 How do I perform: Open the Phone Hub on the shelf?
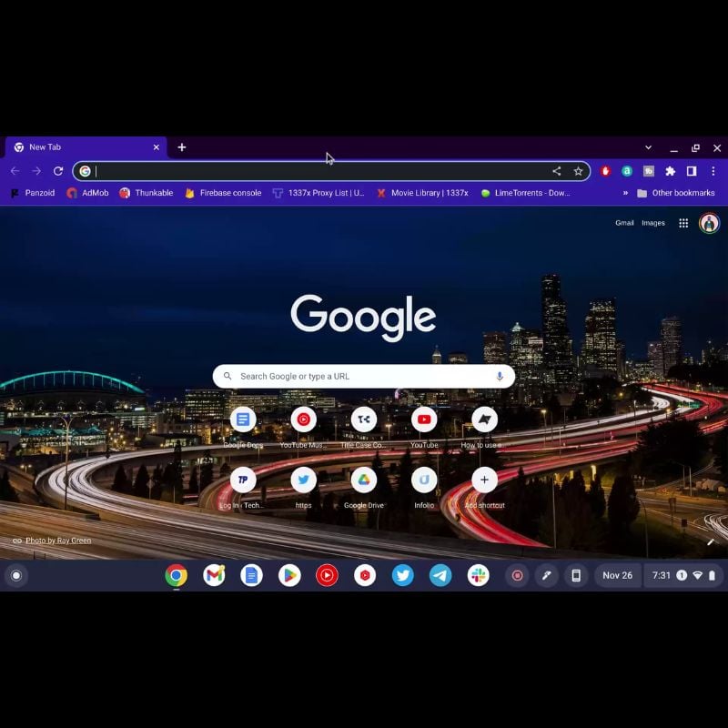[x=576, y=576]
